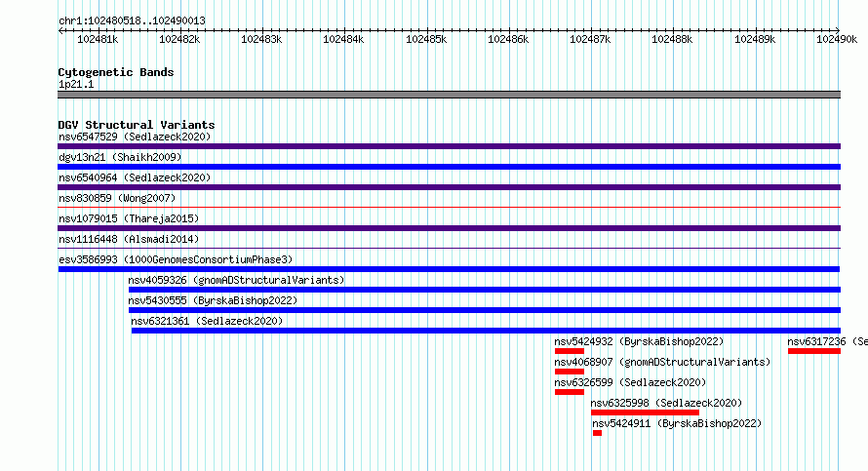The width and height of the screenshot is (868, 471).
Task: Click the 102490k ruler tick label
Action: [837, 39]
